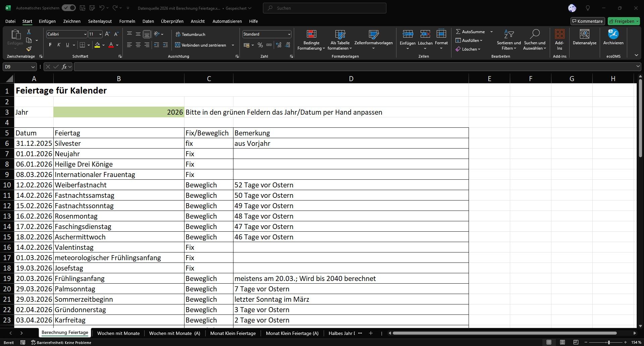Screen dimensions: 644x346
Task: Switch to the Wochen mit Monate sheet
Action: click(118, 333)
